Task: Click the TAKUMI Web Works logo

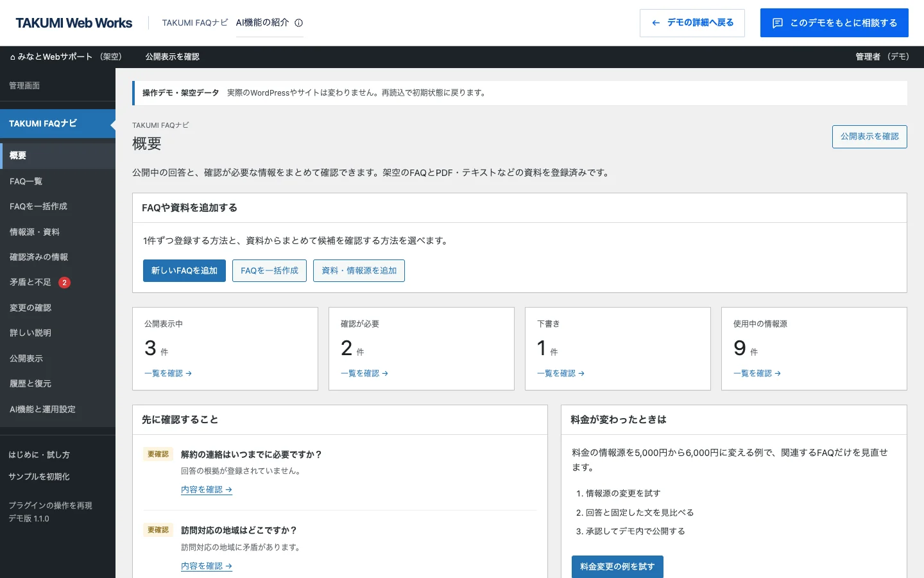Action: click(x=74, y=23)
